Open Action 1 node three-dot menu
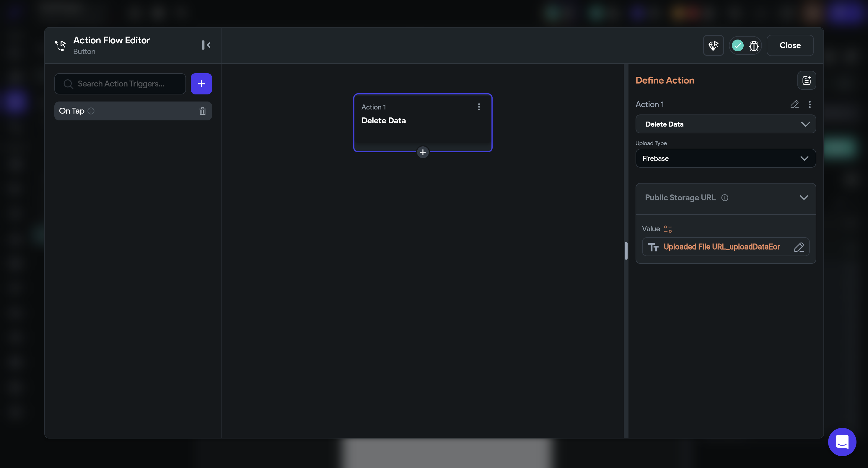The height and width of the screenshot is (468, 868). click(478, 107)
